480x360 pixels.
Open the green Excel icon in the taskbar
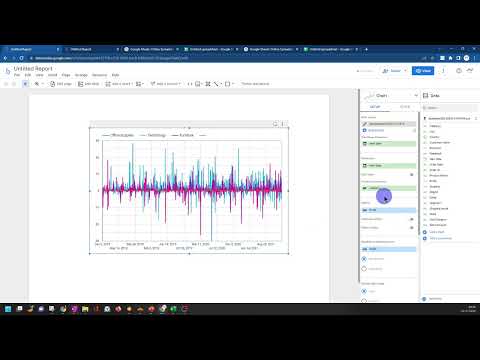pyautogui.click(x=173, y=309)
